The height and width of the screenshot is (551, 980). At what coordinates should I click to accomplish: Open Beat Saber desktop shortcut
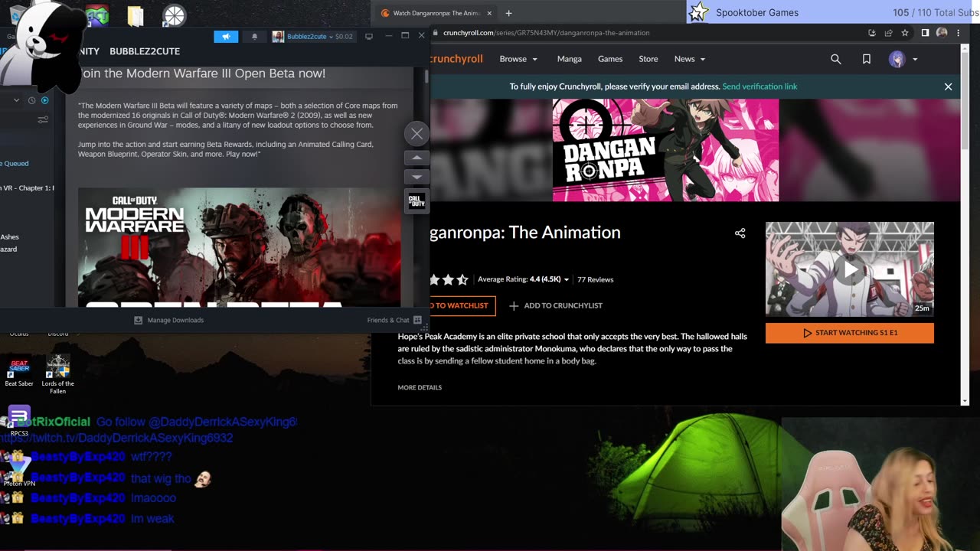[19, 372]
